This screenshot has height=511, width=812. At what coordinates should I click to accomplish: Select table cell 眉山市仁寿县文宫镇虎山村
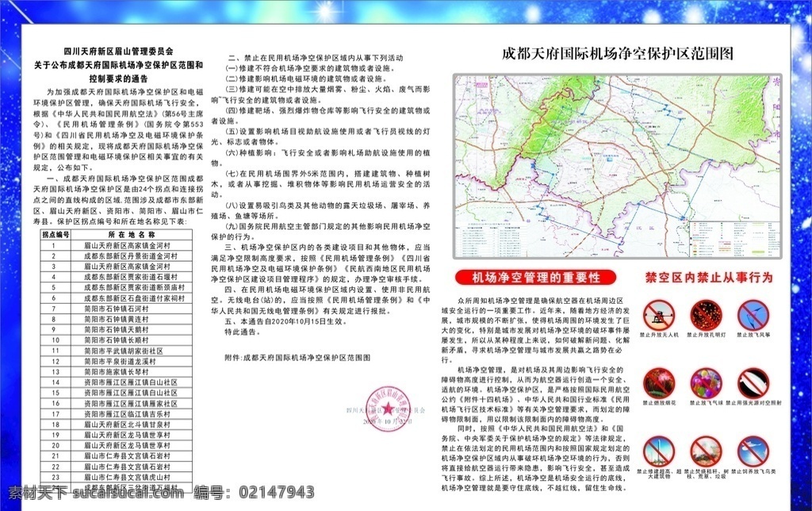(x=132, y=477)
